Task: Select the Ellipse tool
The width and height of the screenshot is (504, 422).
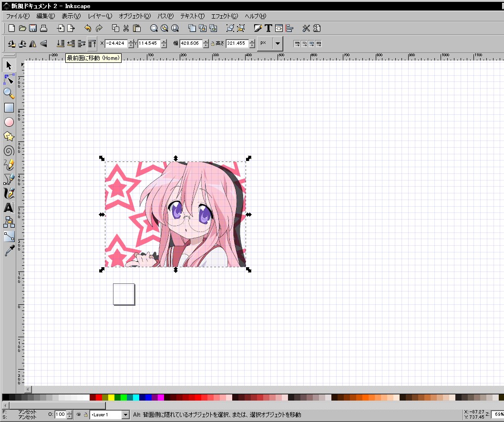Action: (9, 122)
